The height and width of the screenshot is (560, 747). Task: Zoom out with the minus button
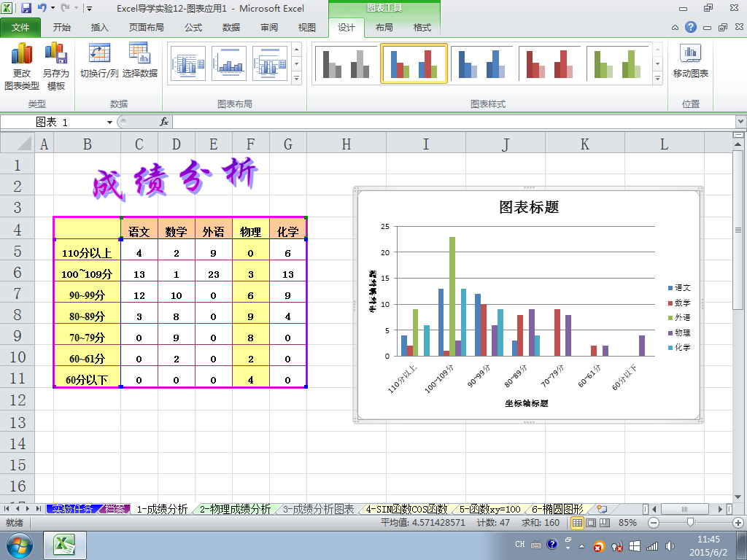[654, 523]
